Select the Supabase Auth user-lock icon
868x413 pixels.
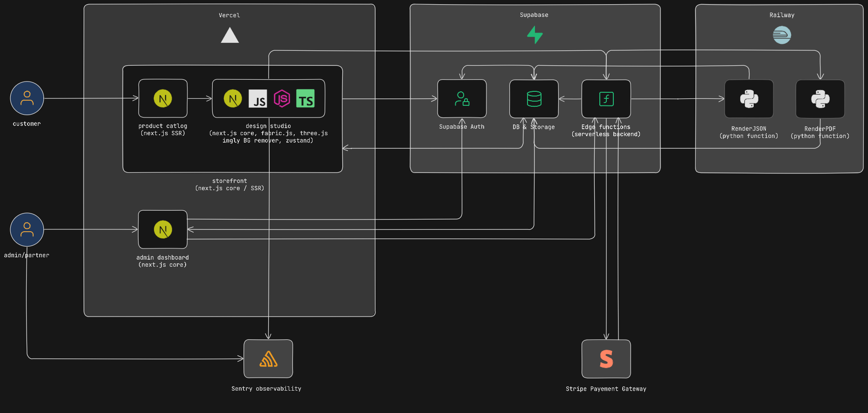pyautogui.click(x=462, y=99)
